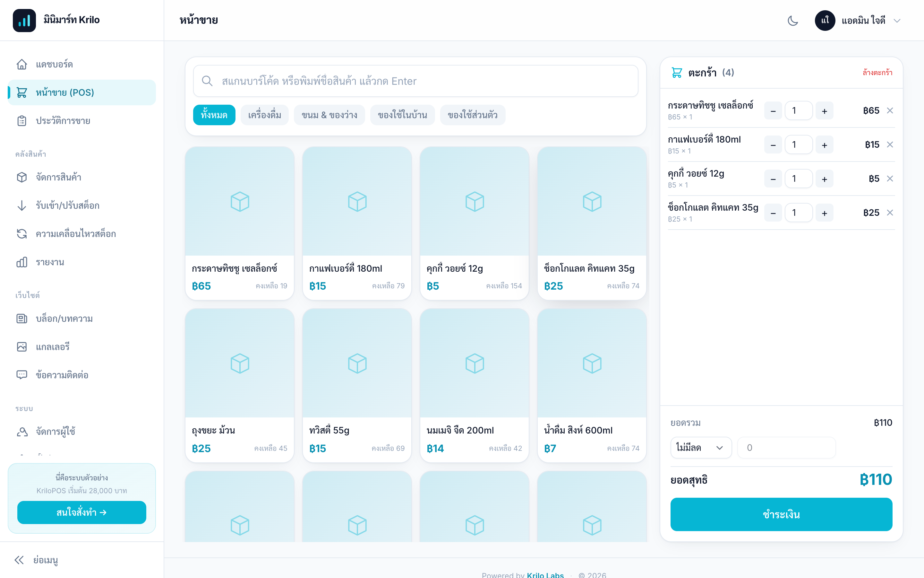The image size is (924, 578).
Task: Open รายงาน reports page
Action: coord(82,262)
